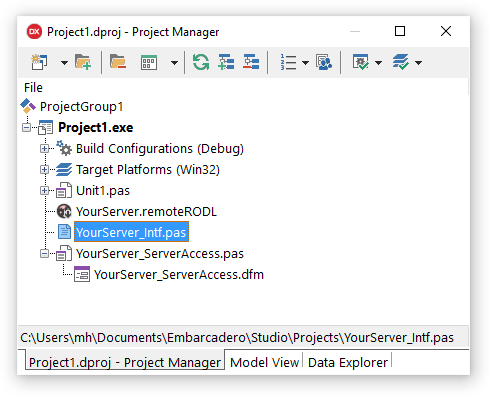Select the YourServer.remoteRODL file

tap(146, 212)
